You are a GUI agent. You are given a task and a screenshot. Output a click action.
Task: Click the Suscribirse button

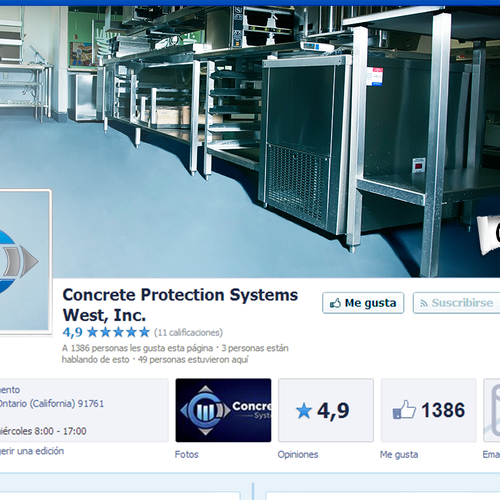coord(457,303)
